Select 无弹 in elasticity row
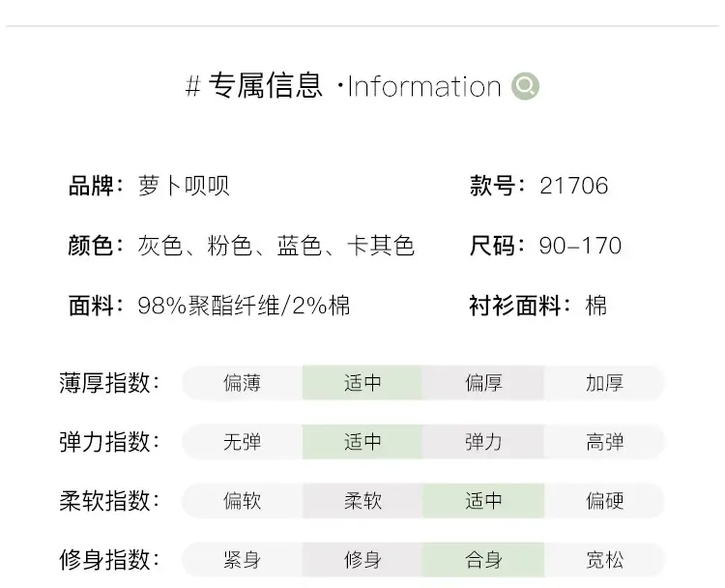This screenshot has width=725, height=588. tap(243, 441)
